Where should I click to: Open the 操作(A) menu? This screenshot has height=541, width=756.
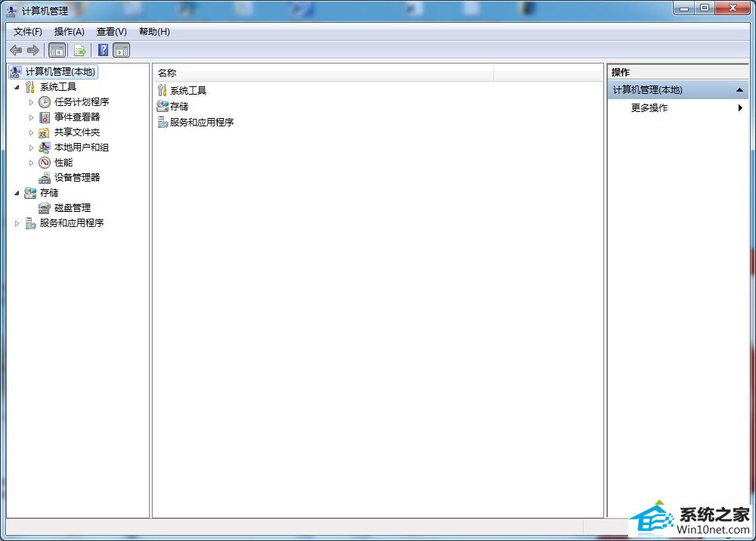pos(70,32)
